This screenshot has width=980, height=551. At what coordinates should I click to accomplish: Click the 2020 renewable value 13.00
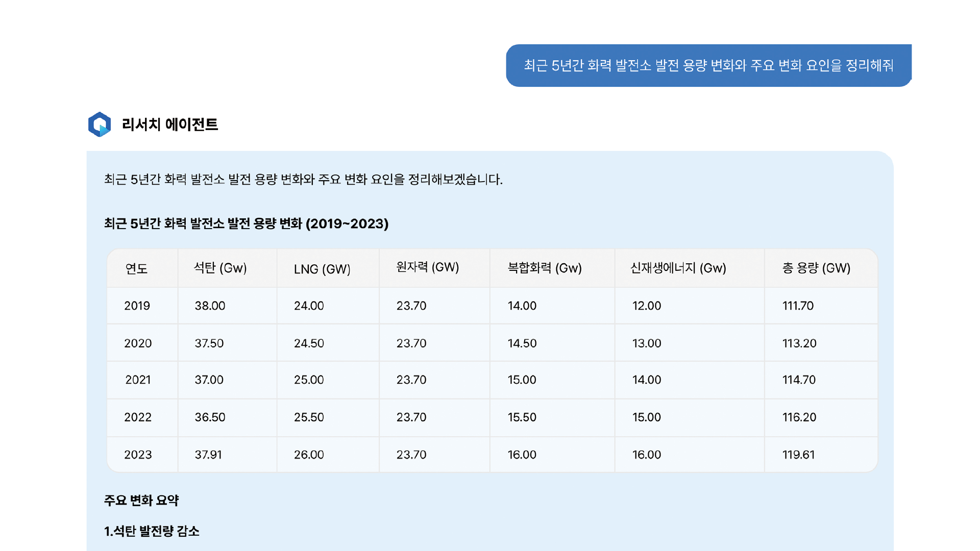tap(647, 343)
